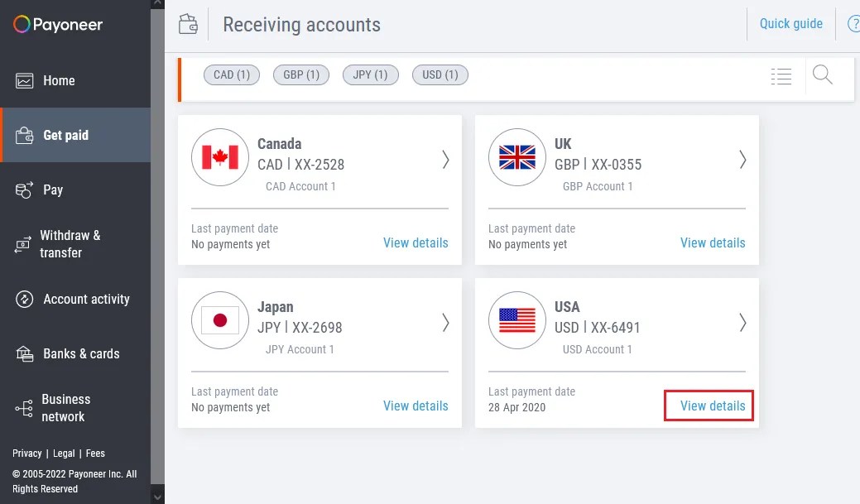Toggle the GBP (1) currency filter
This screenshot has width=860, height=504.
point(300,74)
